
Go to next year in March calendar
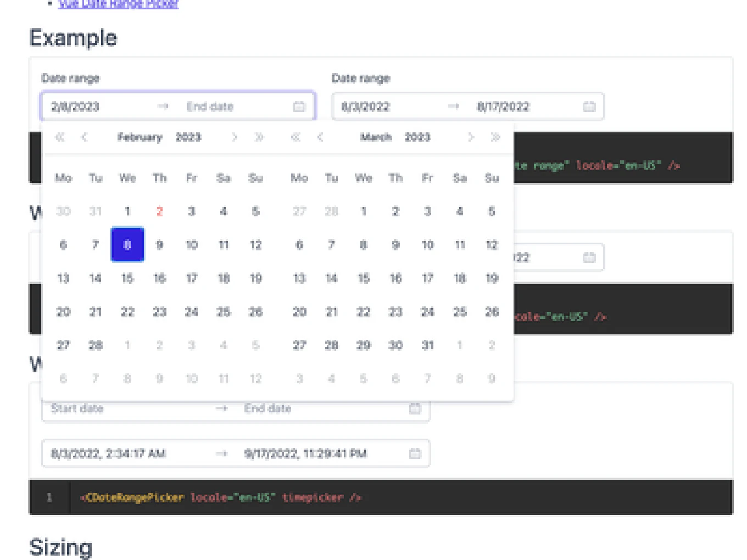tap(495, 137)
